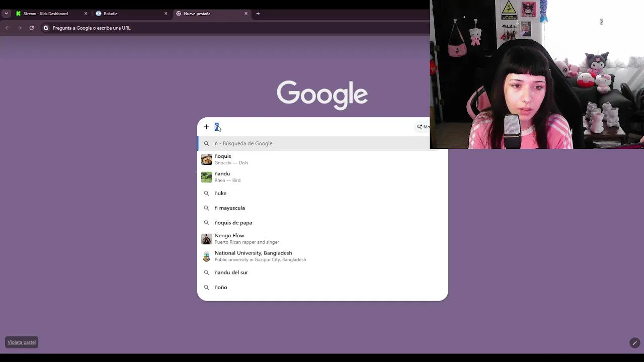Screen dimensions: 644x362
Task: Click the plus icon in search box
Action: (206, 127)
